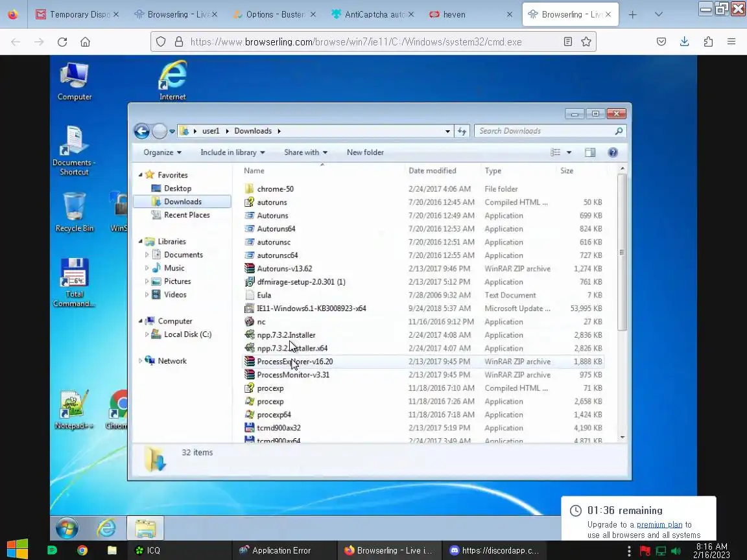Open the Computer desktop icon
The image size is (747, 560).
coord(75,81)
